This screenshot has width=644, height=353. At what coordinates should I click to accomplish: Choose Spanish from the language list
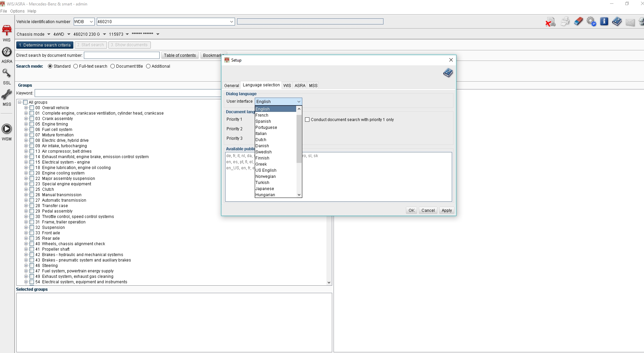pyautogui.click(x=263, y=121)
